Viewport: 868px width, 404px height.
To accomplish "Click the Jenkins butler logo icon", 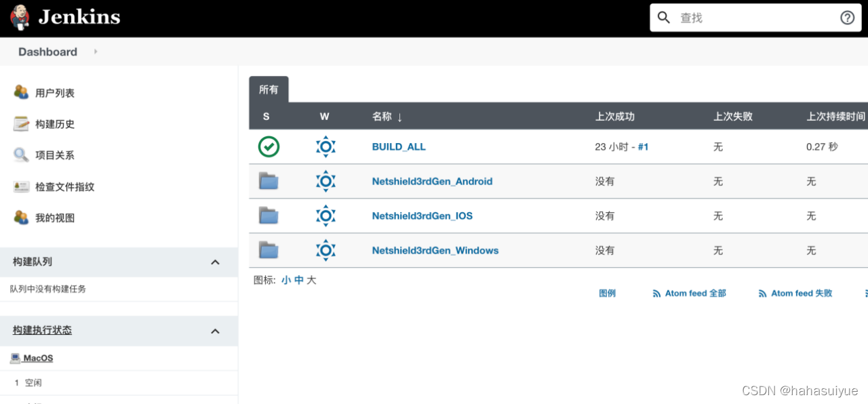I will (x=20, y=18).
